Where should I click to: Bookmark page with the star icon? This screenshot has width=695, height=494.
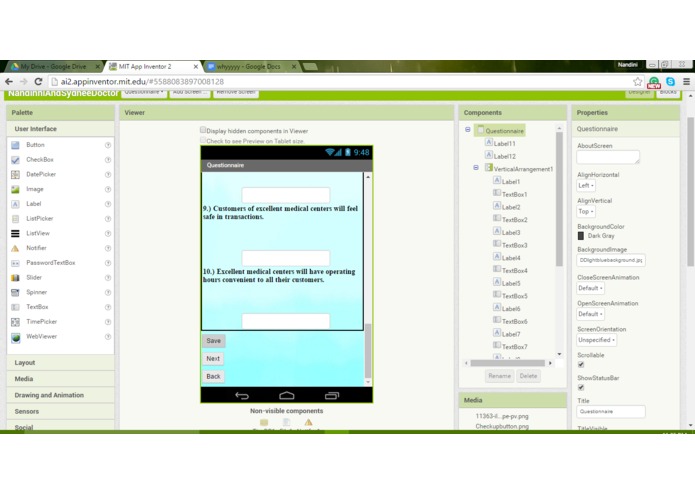(637, 82)
